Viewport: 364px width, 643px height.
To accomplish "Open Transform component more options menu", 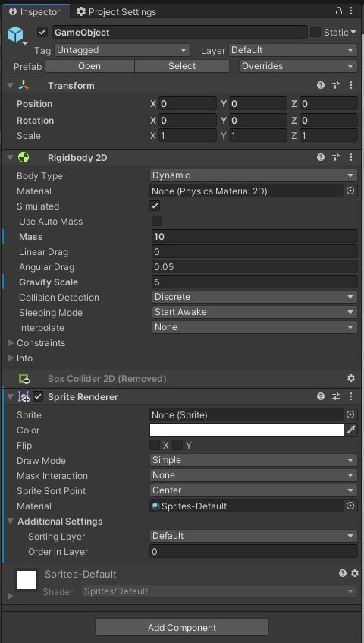I will tap(351, 85).
